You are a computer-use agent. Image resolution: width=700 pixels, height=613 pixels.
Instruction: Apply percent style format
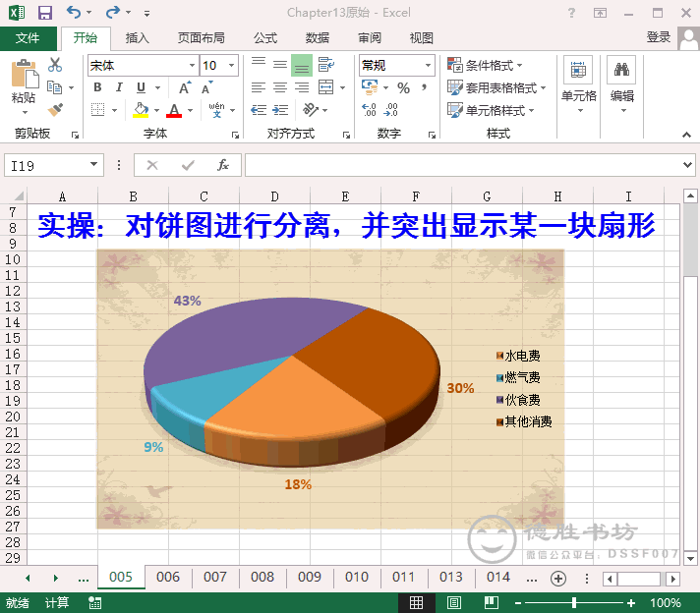click(403, 87)
